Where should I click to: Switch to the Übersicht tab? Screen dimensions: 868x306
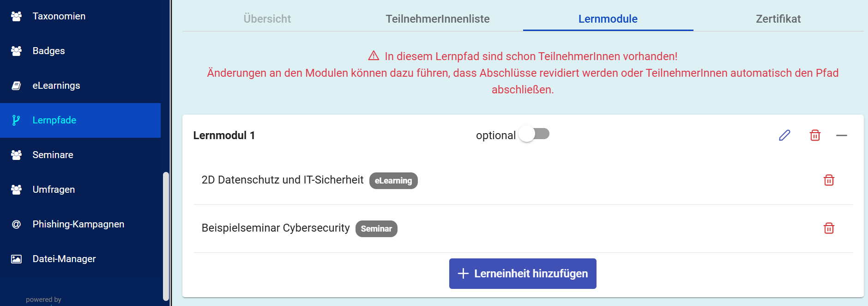267,19
